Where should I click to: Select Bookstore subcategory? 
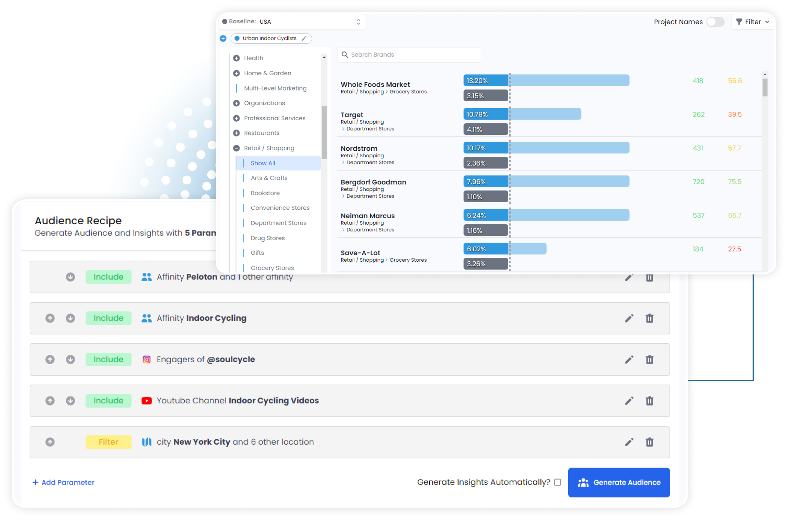265,193
